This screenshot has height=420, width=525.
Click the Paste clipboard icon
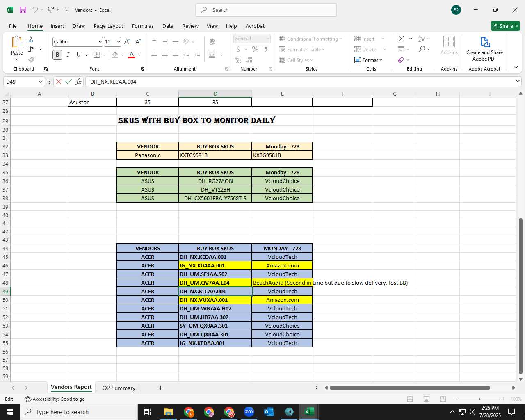click(x=17, y=43)
